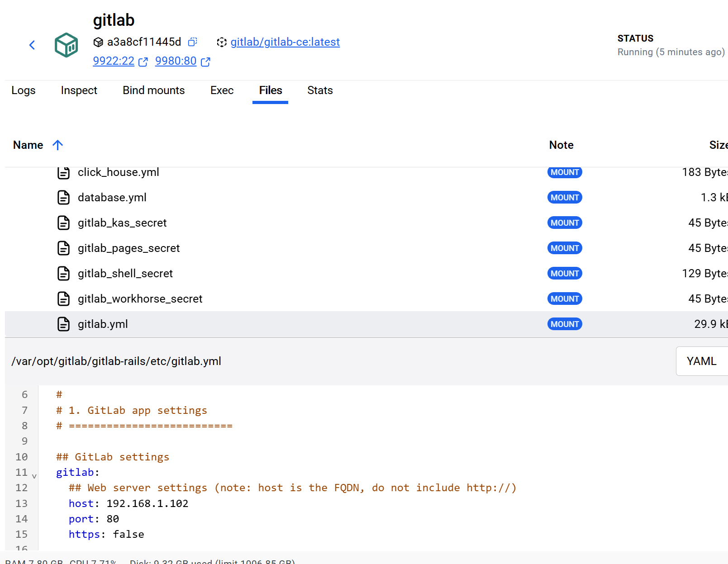Click the host value line in editor
Viewport: 728px width, 564px height.
point(147,503)
